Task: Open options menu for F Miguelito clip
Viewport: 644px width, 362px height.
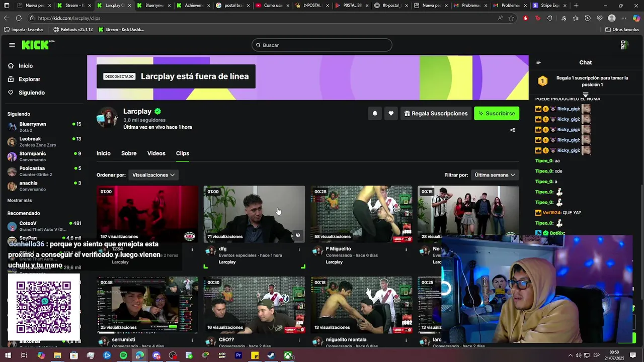Action: 406,249
